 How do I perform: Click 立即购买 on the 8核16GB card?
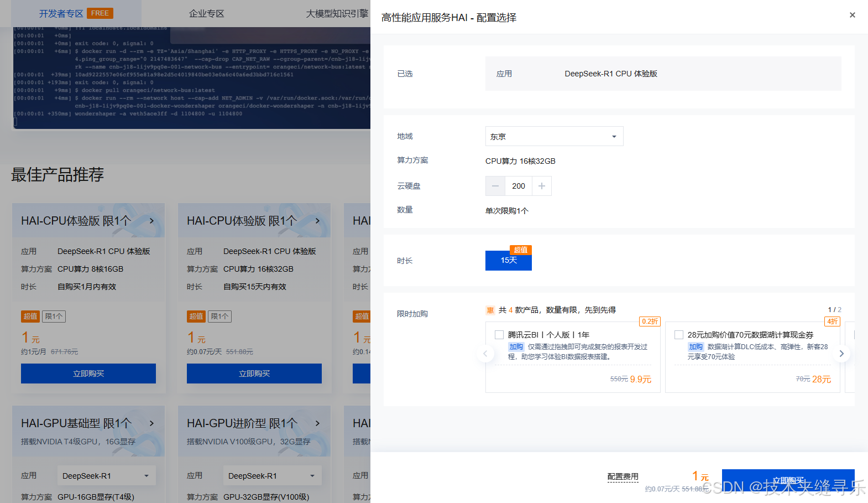[x=88, y=374]
